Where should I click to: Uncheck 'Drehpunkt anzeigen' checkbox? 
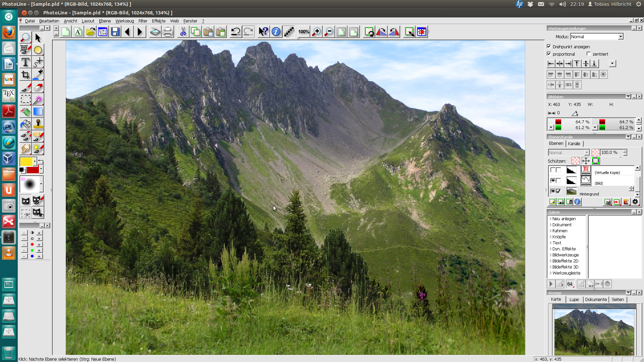coord(549,47)
